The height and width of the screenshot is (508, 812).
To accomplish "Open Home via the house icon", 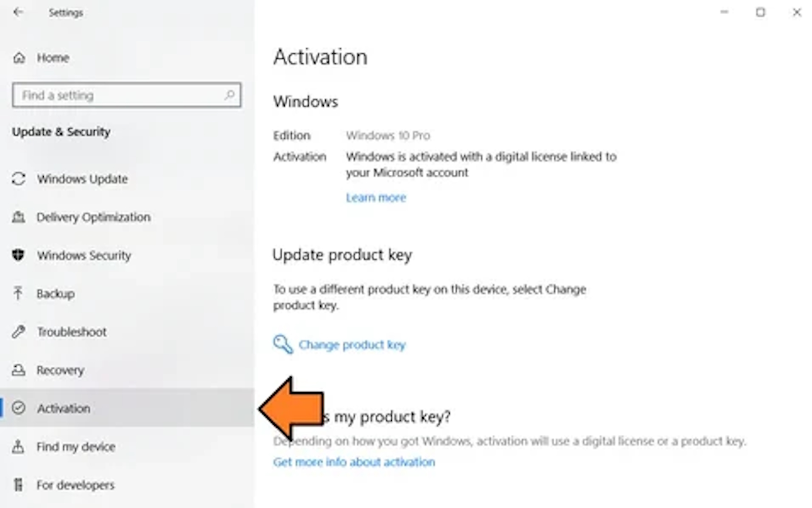I will (x=19, y=58).
